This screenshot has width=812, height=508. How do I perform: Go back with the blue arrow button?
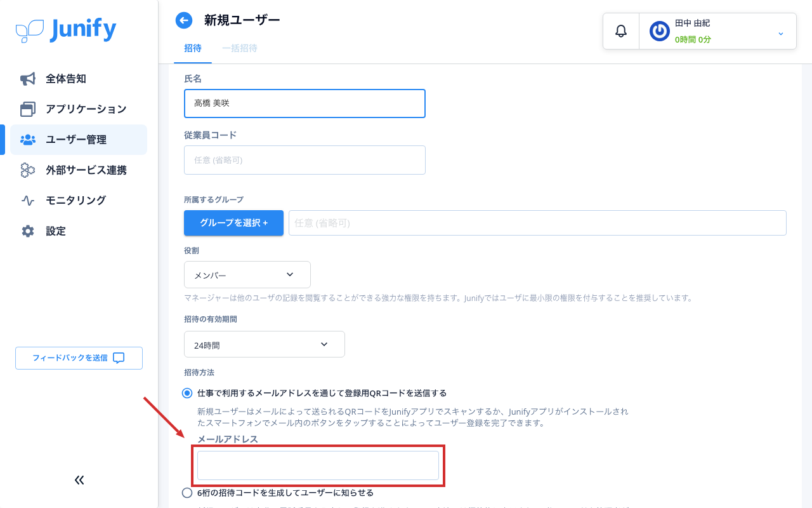pyautogui.click(x=184, y=20)
